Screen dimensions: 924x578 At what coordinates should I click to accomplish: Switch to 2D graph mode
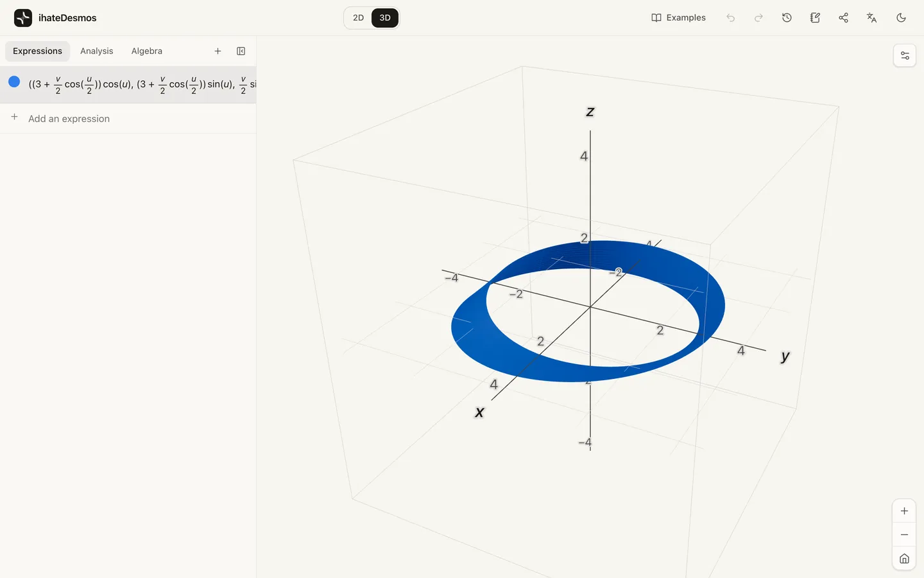[x=358, y=18]
